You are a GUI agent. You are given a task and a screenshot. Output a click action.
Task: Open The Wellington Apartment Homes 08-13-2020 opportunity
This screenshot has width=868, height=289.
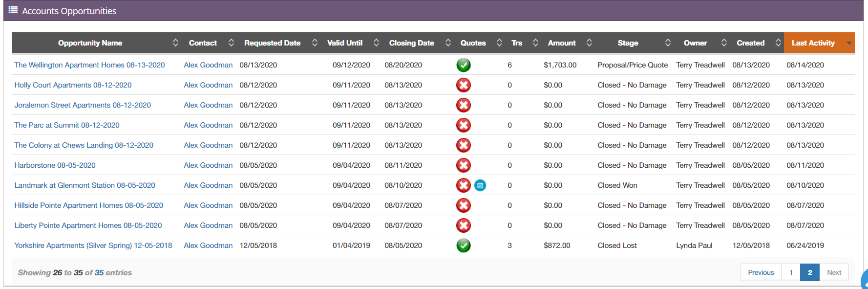tap(89, 65)
